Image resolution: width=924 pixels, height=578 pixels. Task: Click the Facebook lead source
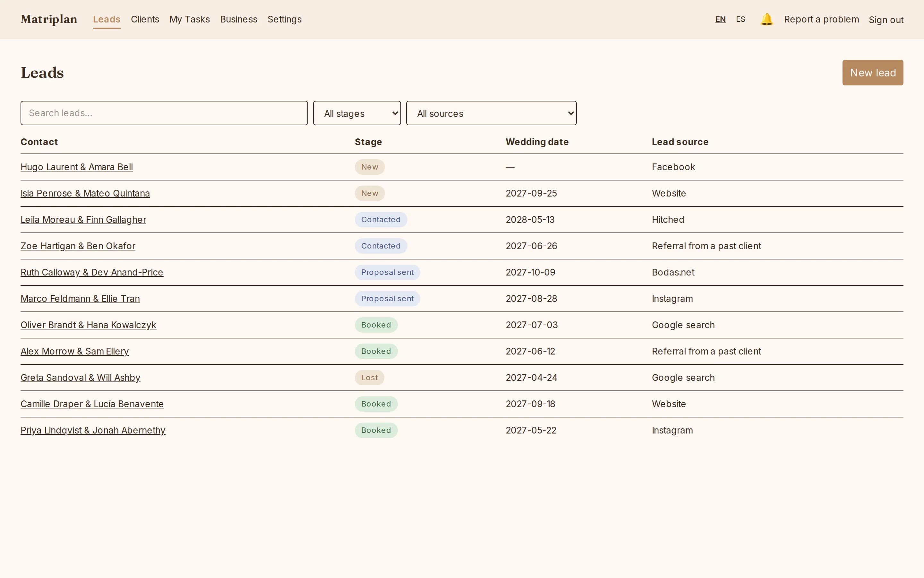[x=673, y=167]
